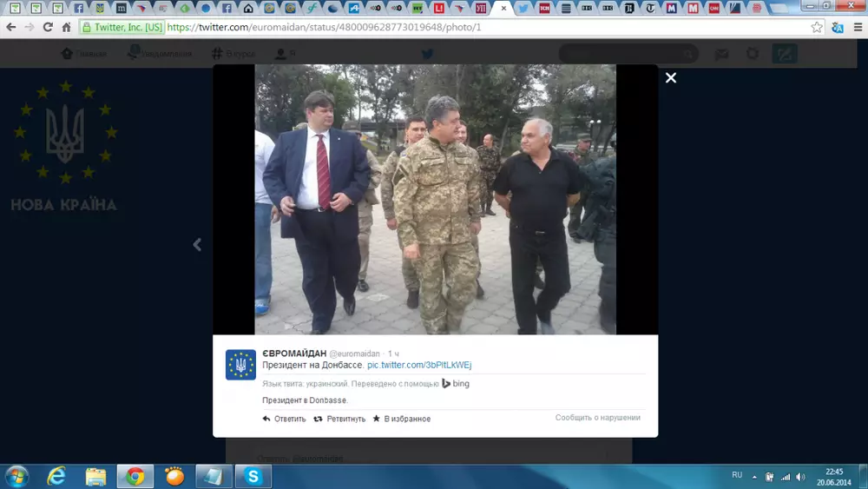This screenshot has height=489, width=868.
Task: Click the ЄВРОМАЙДАН account name
Action: (x=294, y=354)
